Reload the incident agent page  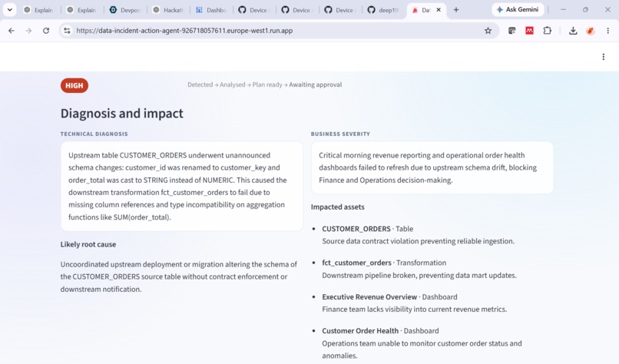[46, 31]
